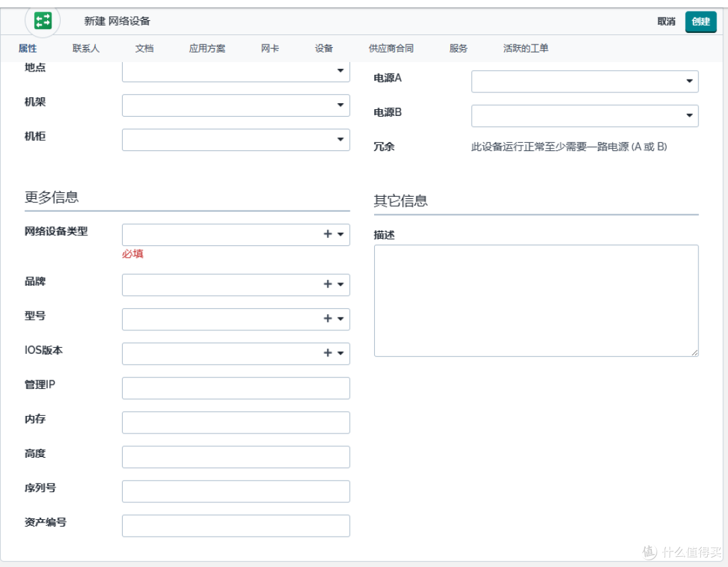
Task: Click the green network device icon
Action: [42, 21]
